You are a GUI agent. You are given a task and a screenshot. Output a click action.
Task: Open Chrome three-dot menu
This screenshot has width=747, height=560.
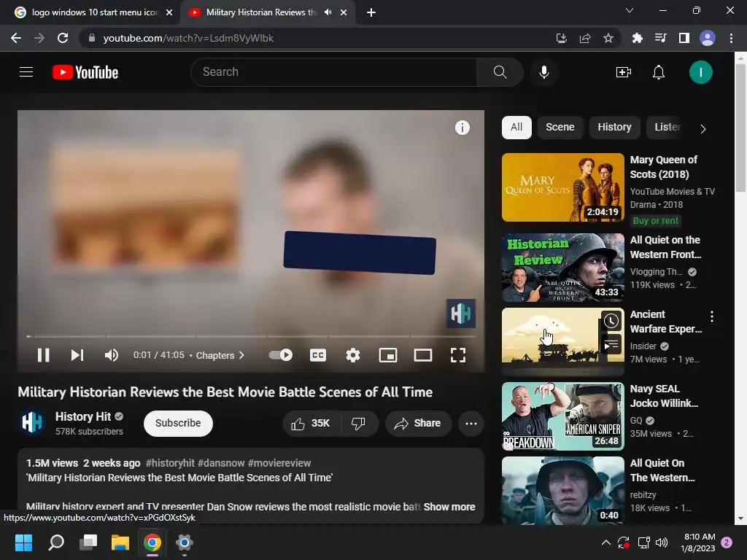tap(731, 38)
